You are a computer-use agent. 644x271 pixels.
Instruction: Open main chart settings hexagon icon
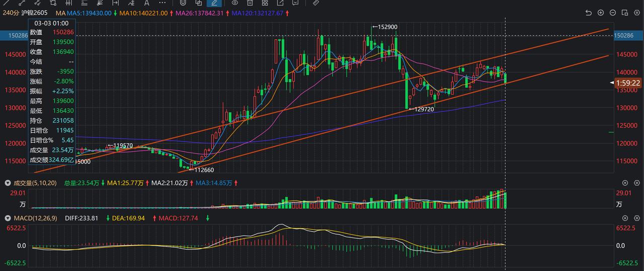point(637,13)
